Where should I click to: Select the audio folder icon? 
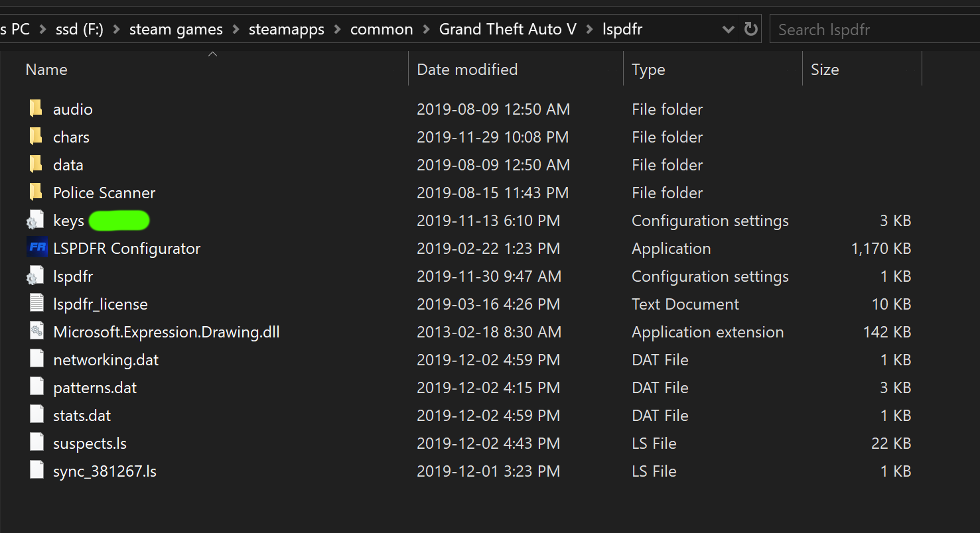click(x=36, y=109)
